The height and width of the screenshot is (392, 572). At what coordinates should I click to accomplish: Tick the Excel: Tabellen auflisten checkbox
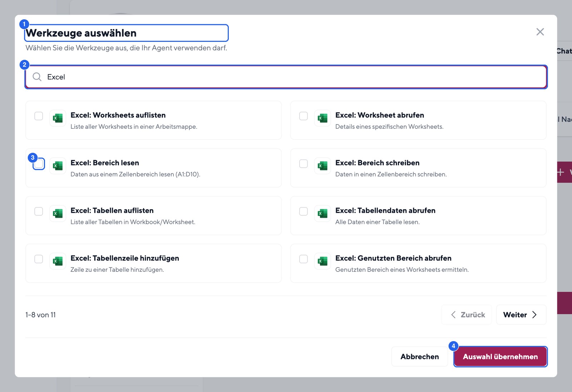pos(39,211)
